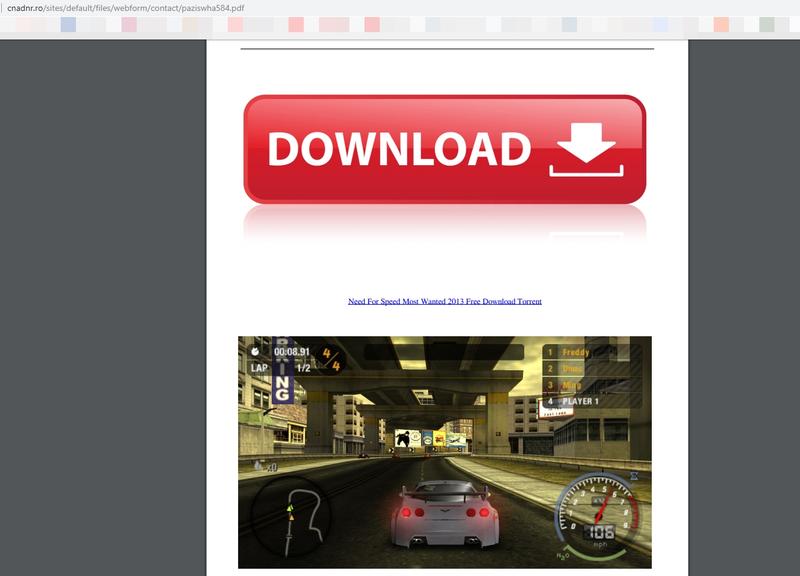
Task: Click the white download arrow icon
Action: pos(586,150)
